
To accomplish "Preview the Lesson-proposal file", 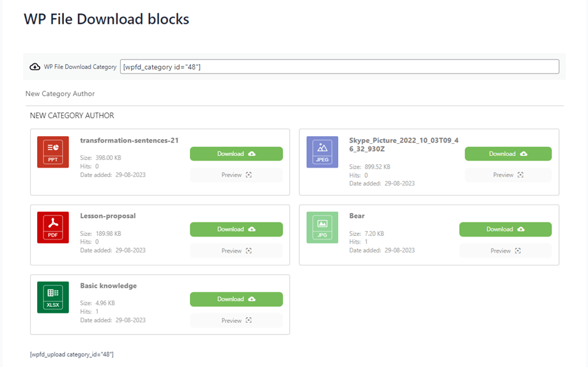I will pos(236,251).
